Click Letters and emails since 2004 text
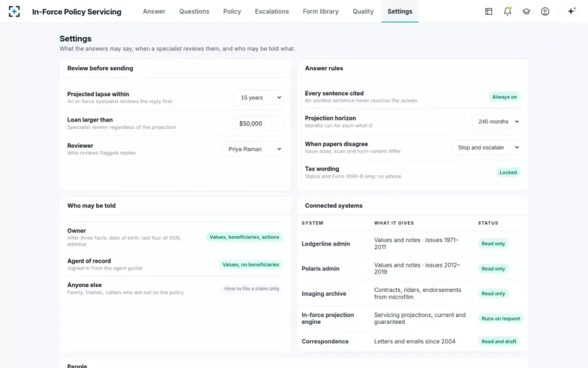Viewport: 588px width, 368px height. [x=415, y=342]
